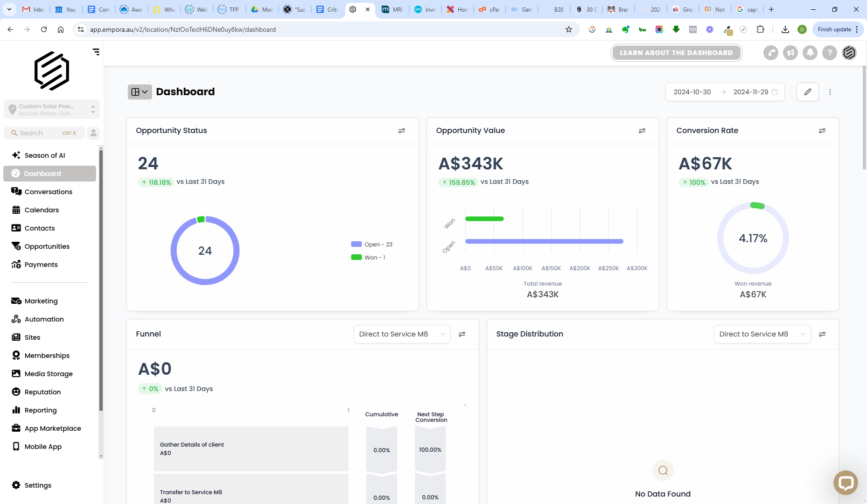The height and width of the screenshot is (504, 867).
Task: Open the announcements megaphone icon
Action: (x=790, y=53)
